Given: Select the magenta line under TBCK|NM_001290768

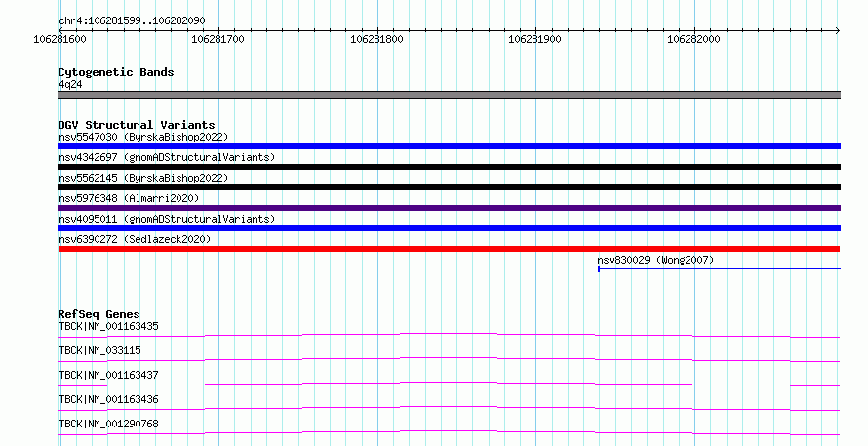Looking at the screenshot, I should click(x=449, y=432).
